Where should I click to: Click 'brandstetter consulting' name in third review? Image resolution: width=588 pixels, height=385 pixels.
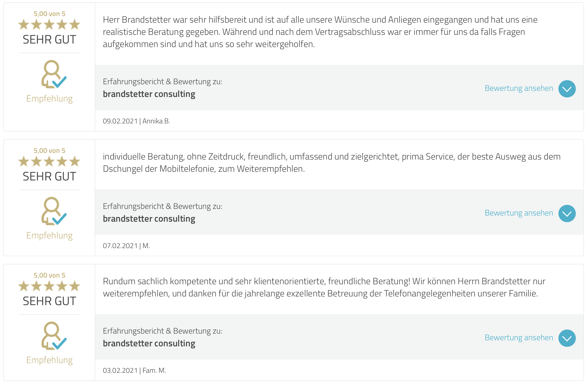pos(149,344)
